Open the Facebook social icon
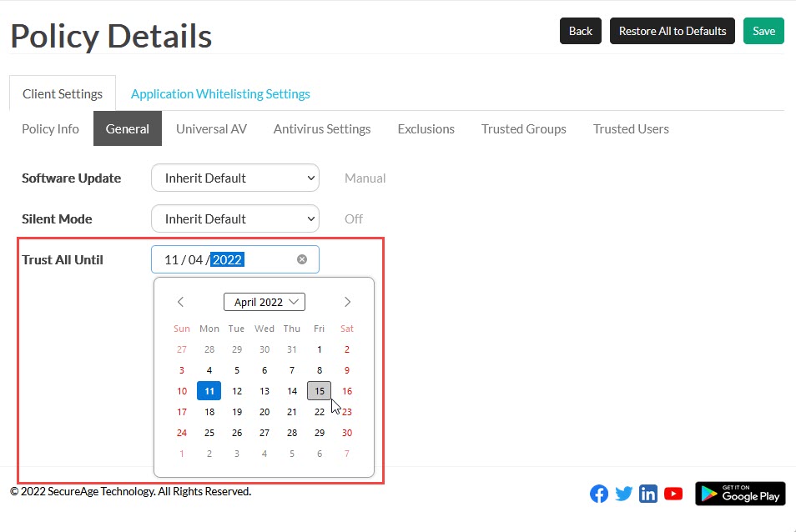796x532 pixels. point(599,494)
